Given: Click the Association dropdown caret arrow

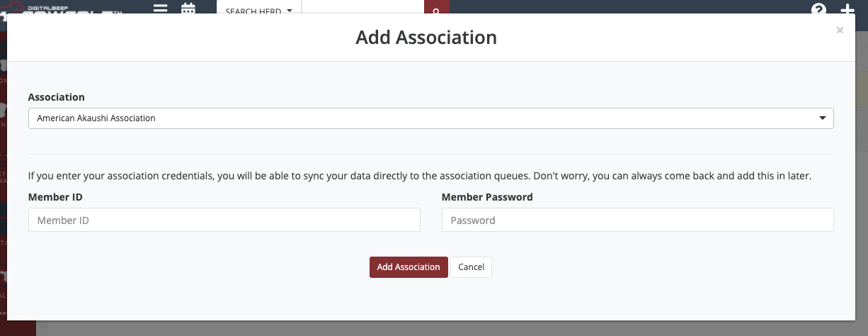Looking at the screenshot, I should 822,118.
